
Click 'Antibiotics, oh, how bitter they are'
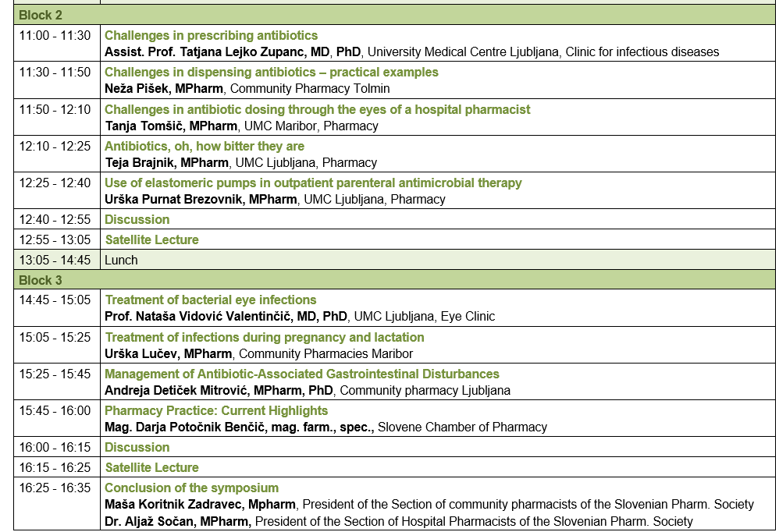coord(205,147)
